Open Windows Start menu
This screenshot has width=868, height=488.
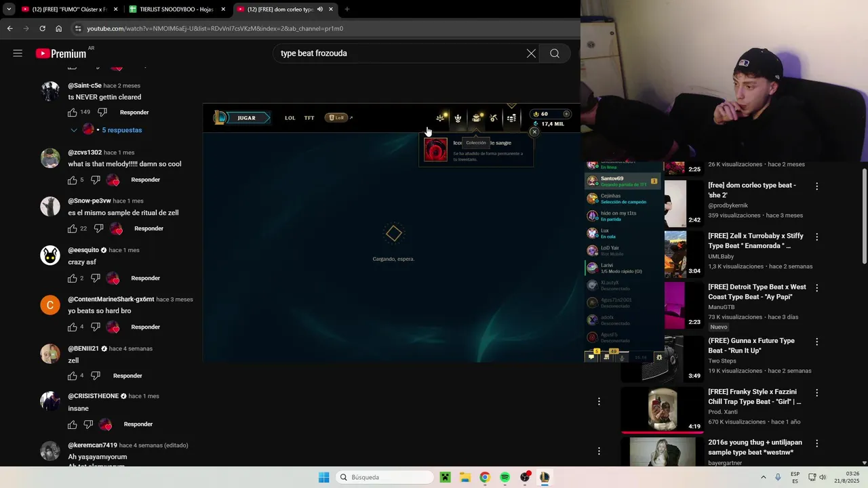point(324,477)
